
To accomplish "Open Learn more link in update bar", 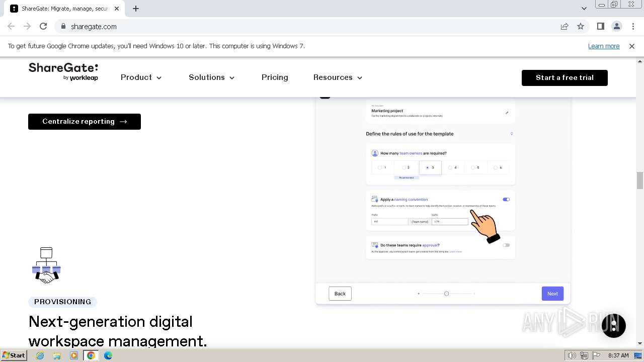I will click(x=604, y=46).
